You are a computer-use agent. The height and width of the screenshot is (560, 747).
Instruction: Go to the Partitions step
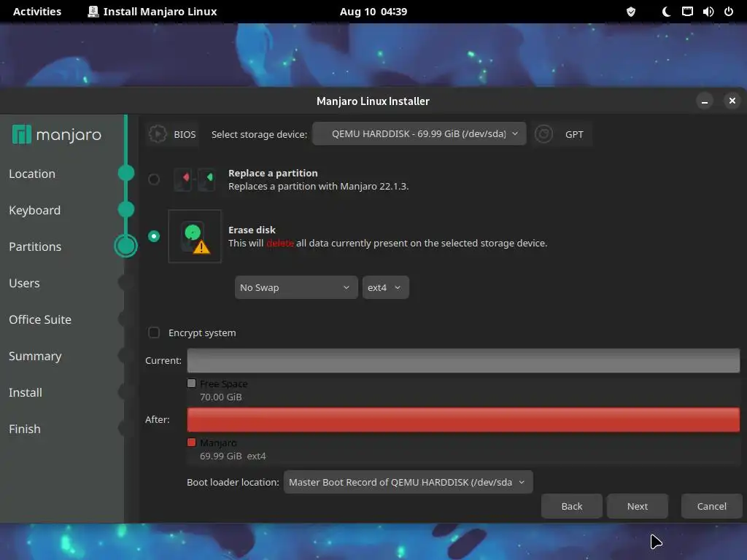click(x=35, y=246)
